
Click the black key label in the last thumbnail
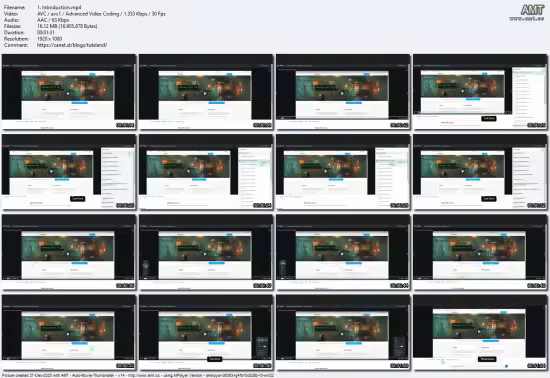(487, 359)
